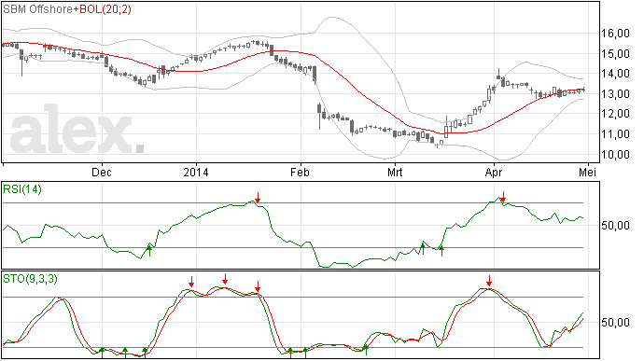644x361 pixels.
Task: Click the Feb date axis label
Action: (300, 172)
